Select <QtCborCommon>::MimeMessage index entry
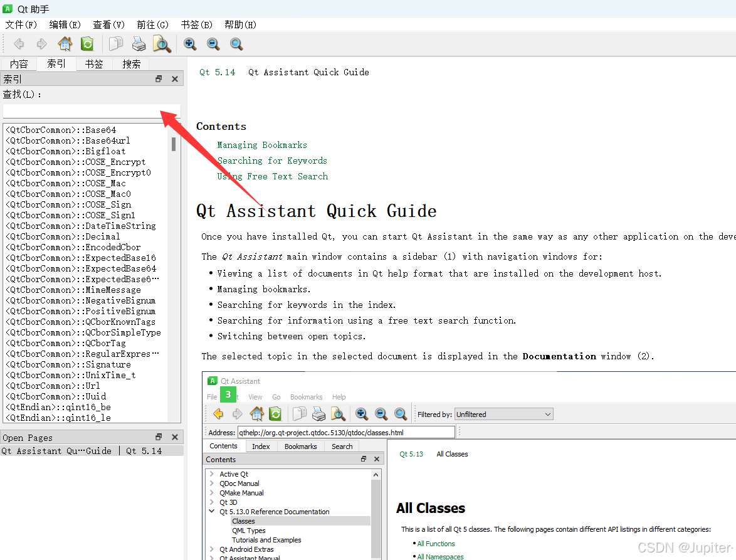The image size is (736, 560). 73,290
